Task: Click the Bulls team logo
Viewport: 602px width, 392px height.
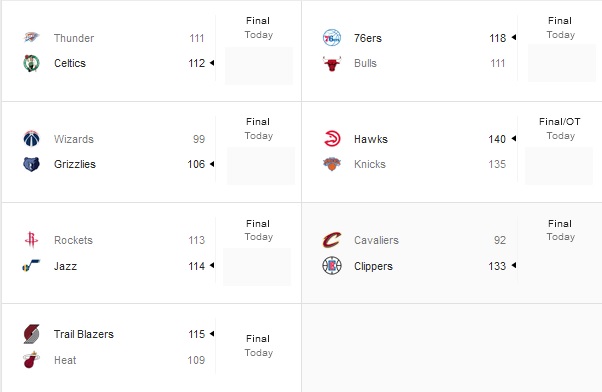Action: pyautogui.click(x=332, y=63)
